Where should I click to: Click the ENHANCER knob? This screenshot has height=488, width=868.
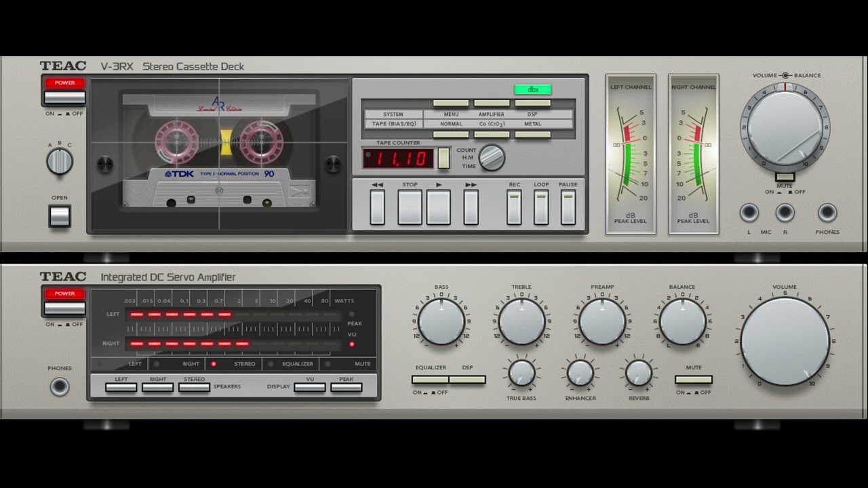(x=580, y=373)
